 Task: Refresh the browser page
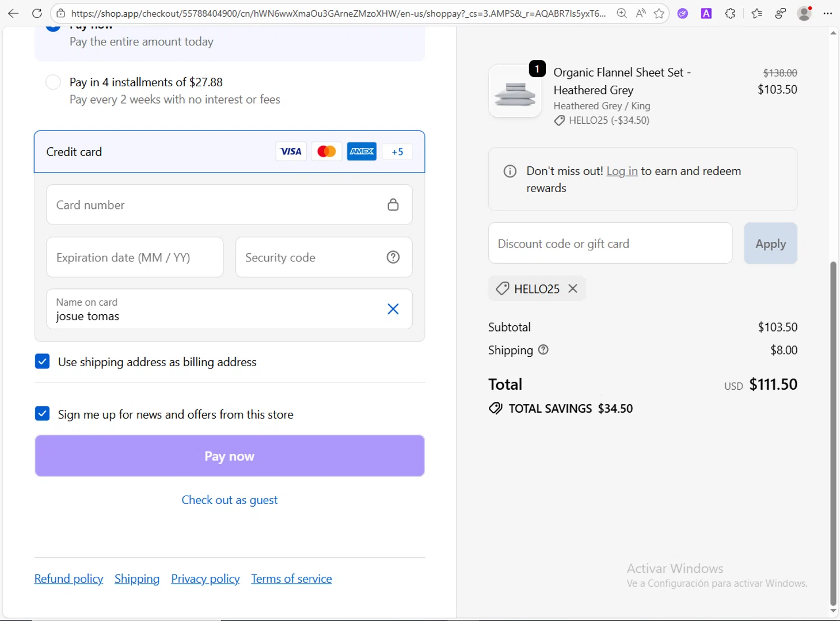(37, 13)
